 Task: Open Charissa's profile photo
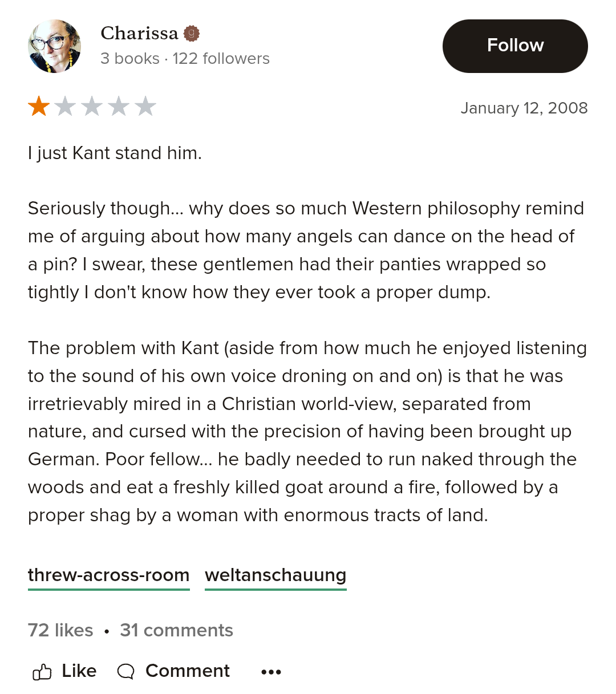click(54, 46)
